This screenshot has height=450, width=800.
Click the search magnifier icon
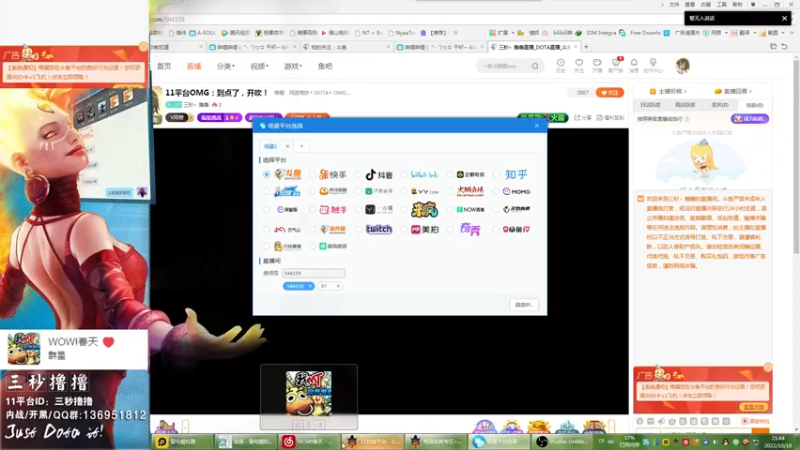(x=535, y=66)
